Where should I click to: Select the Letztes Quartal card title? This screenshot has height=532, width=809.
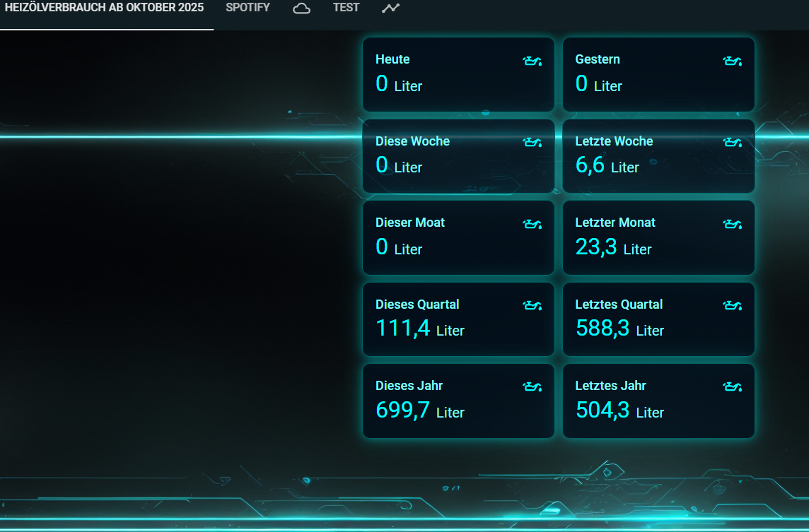(619, 305)
